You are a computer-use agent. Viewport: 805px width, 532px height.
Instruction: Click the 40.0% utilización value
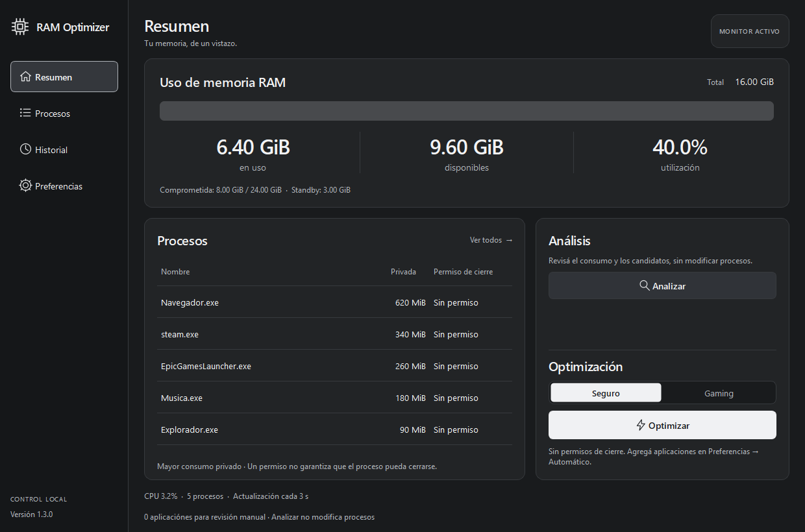click(x=680, y=147)
